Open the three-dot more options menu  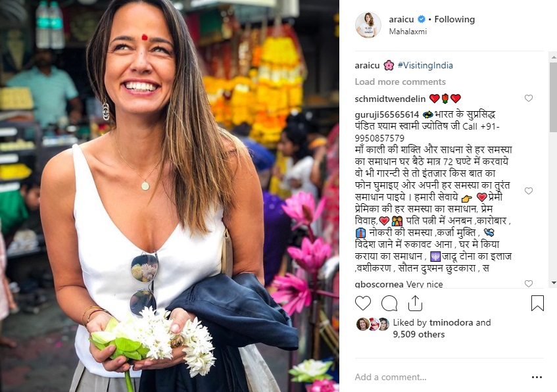(x=537, y=377)
